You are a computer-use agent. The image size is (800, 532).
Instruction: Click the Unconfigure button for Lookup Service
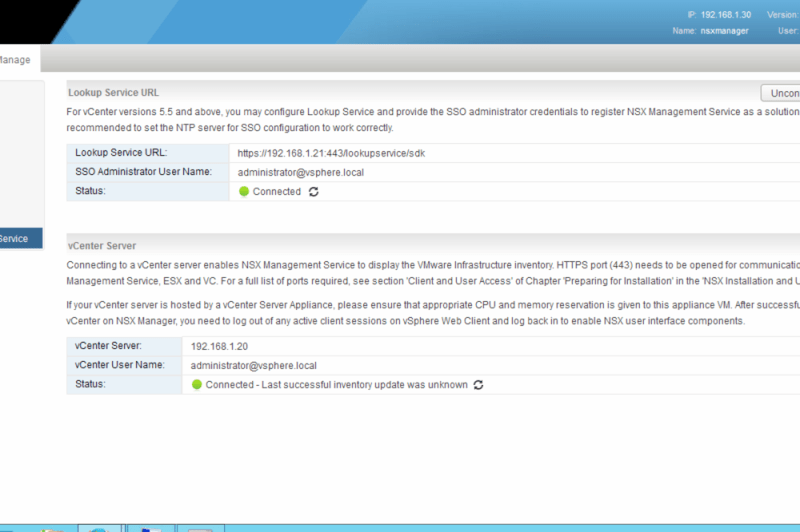point(782,93)
